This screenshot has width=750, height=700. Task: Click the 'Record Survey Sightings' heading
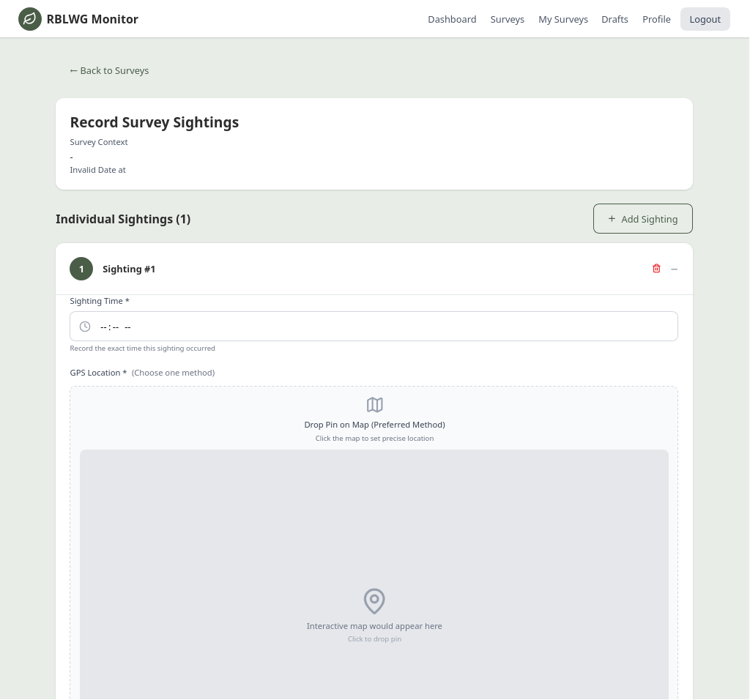pyautogui.click(x=155, y=122)
